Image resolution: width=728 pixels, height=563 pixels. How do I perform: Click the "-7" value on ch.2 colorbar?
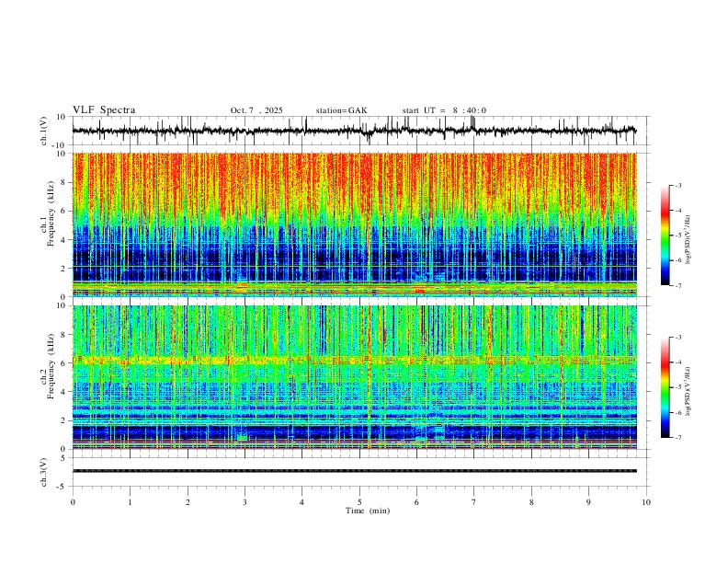coord(677,438)
